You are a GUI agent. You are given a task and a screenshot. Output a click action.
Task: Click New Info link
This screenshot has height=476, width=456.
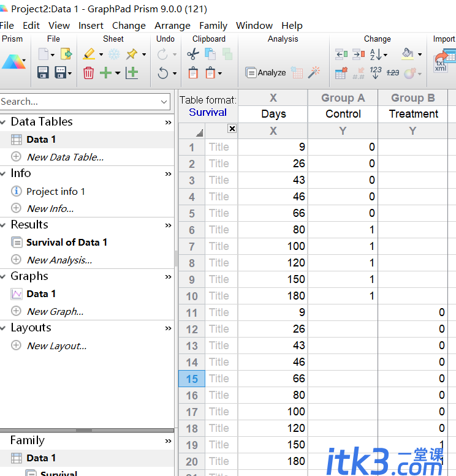(x=50, y=208)
